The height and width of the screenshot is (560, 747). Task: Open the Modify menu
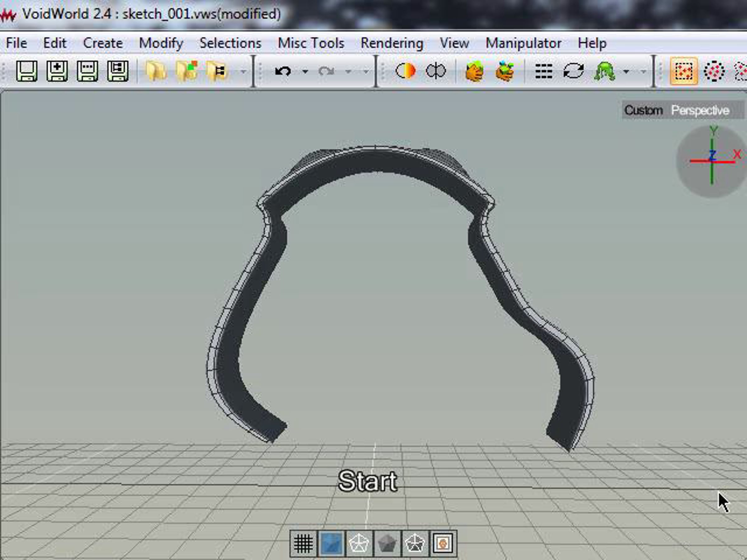[x=161, y=43]
